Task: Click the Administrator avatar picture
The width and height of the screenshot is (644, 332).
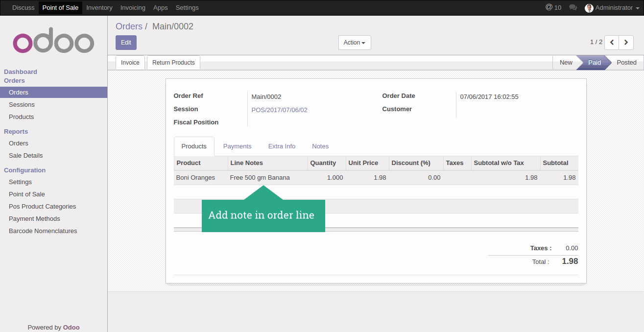Action: click(x=589, y=8)
